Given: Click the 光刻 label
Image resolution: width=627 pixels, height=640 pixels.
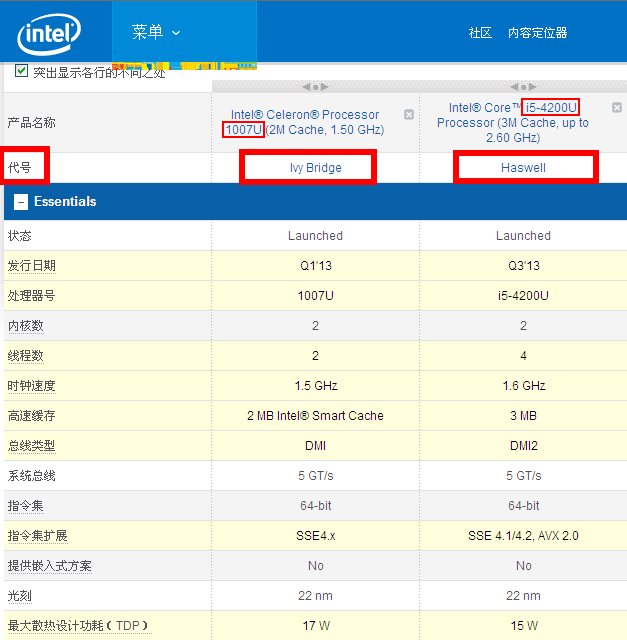Looking at the screenshot, I should pyautogui.click(x=20, y=596).
